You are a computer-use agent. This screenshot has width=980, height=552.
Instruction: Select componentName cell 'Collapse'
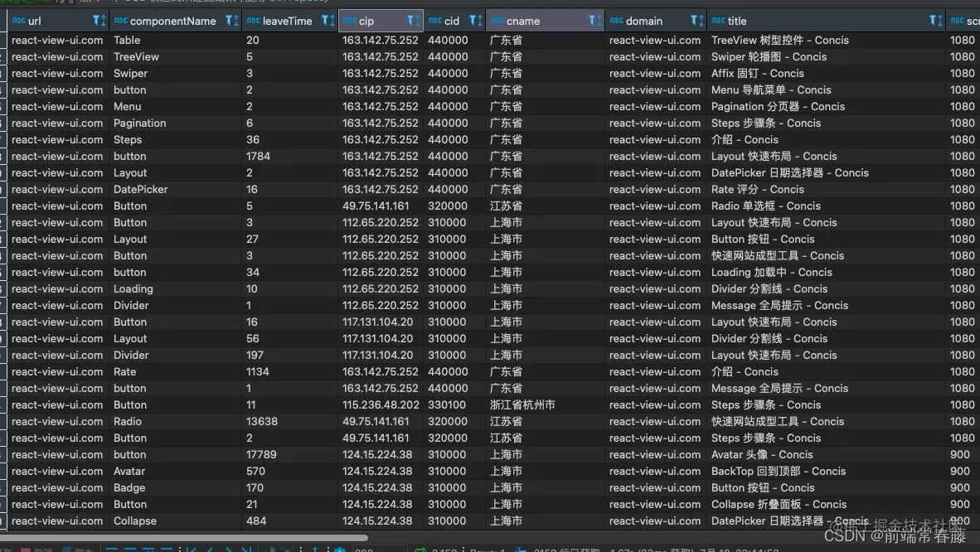coord(176,521)
